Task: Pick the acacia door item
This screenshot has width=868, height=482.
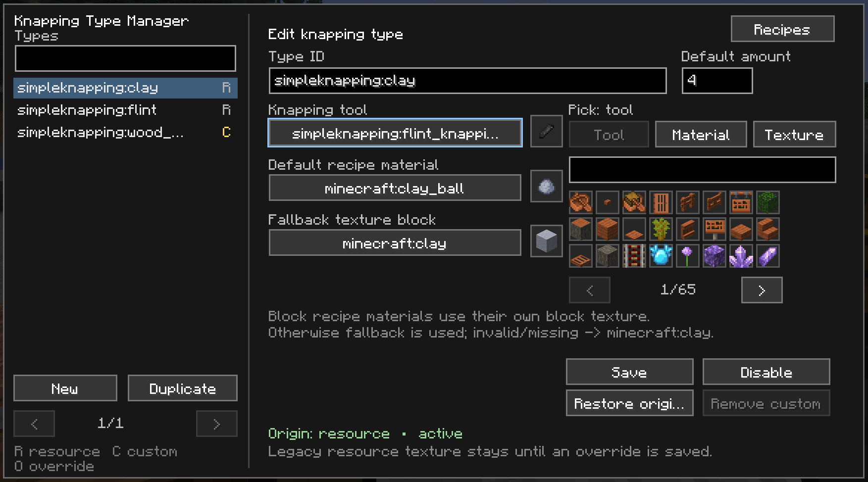Action: [x=661, y=202]
